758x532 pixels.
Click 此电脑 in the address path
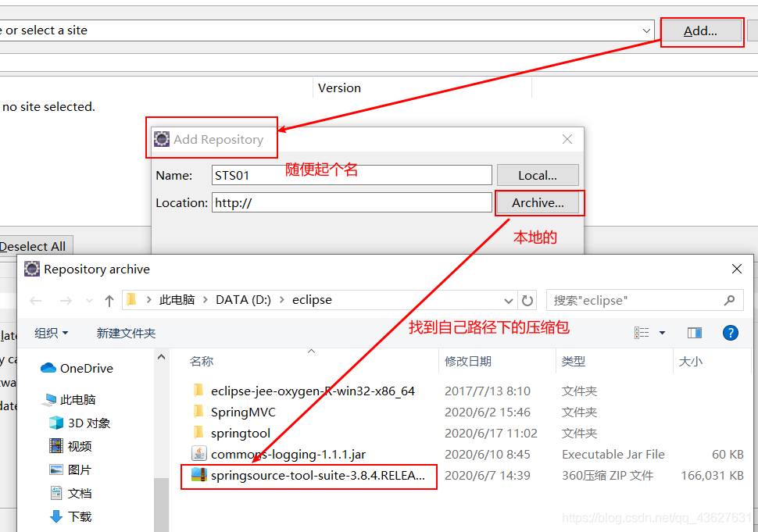coord(177,300)
